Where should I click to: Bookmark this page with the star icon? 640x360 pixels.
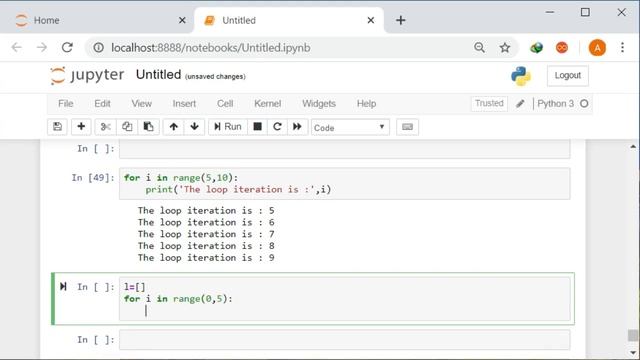(x=505, y=48)
